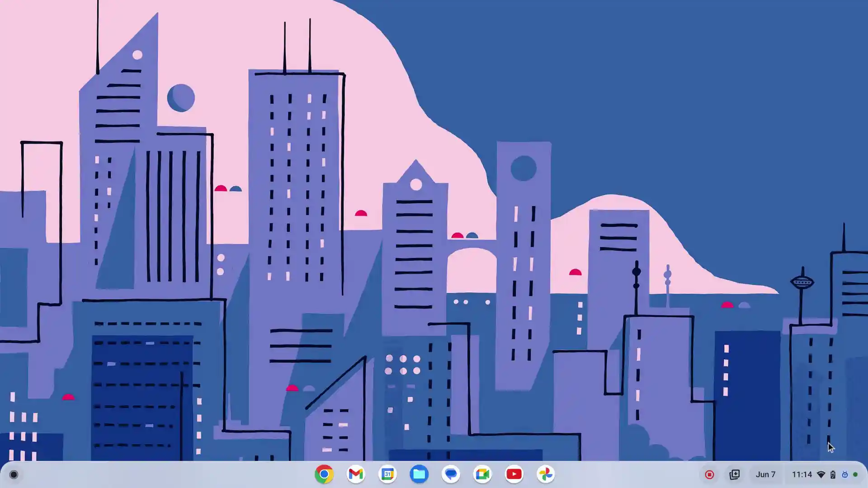Open the launcher circle button
Screen dimensions: 868x488
[14, 475]
